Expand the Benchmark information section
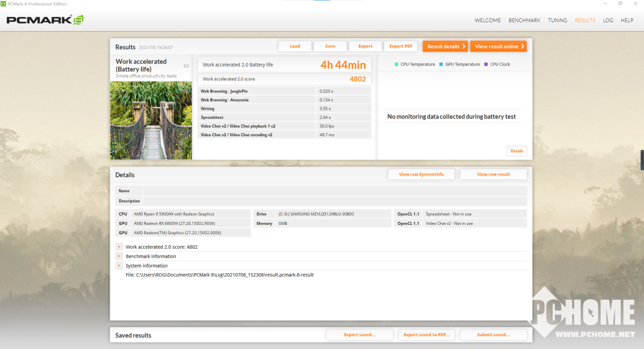Screen dimensions: 644x349 (118, 256)
